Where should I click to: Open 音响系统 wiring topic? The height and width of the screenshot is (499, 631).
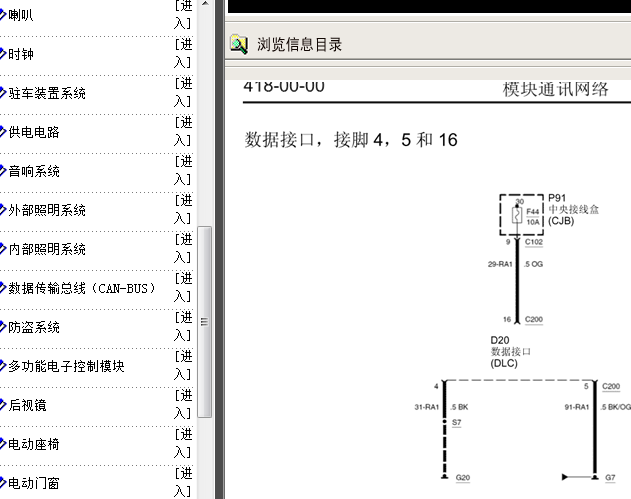pos(34,171)
